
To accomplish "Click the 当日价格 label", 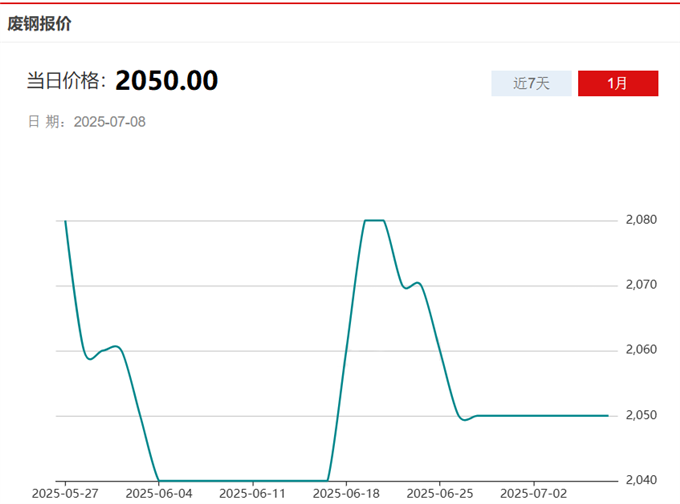I will point(66,82).
